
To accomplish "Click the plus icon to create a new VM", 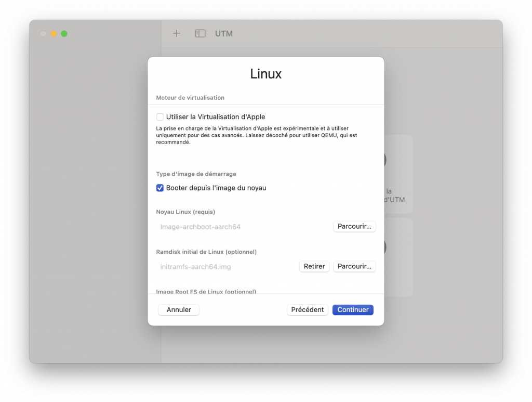I will coord(177,33).
